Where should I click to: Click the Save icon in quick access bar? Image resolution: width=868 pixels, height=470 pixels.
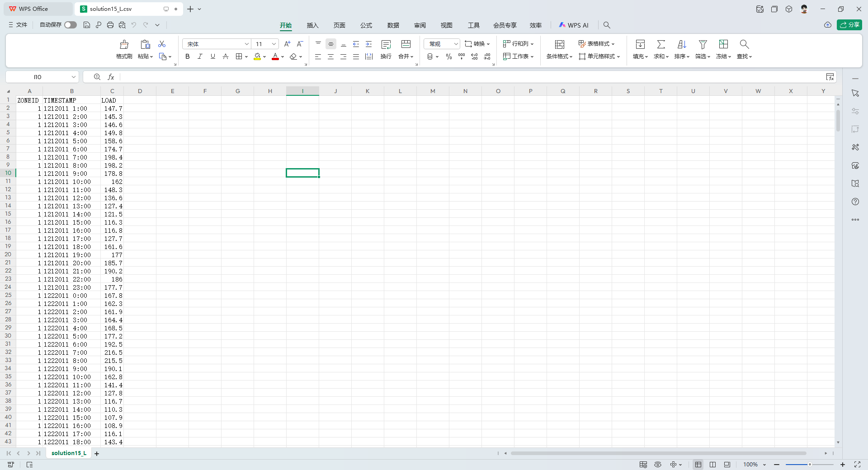87,25
